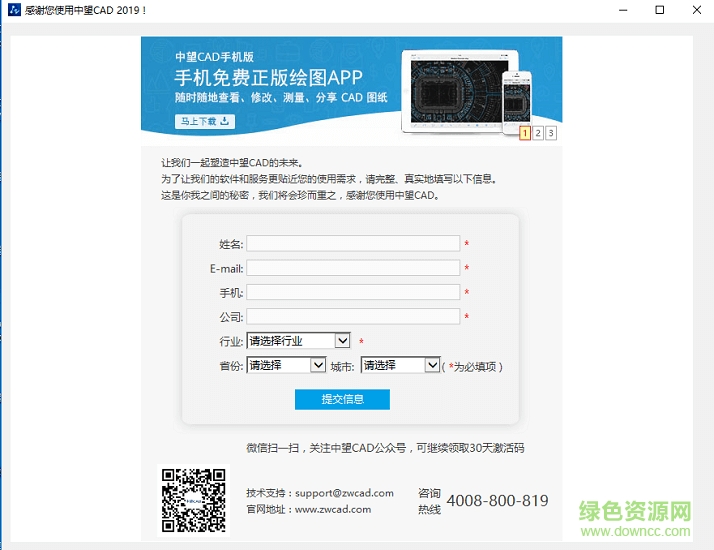
Task: Open the 城市 city dropdown
Action: pyautogui.click(x=400, y=366)
